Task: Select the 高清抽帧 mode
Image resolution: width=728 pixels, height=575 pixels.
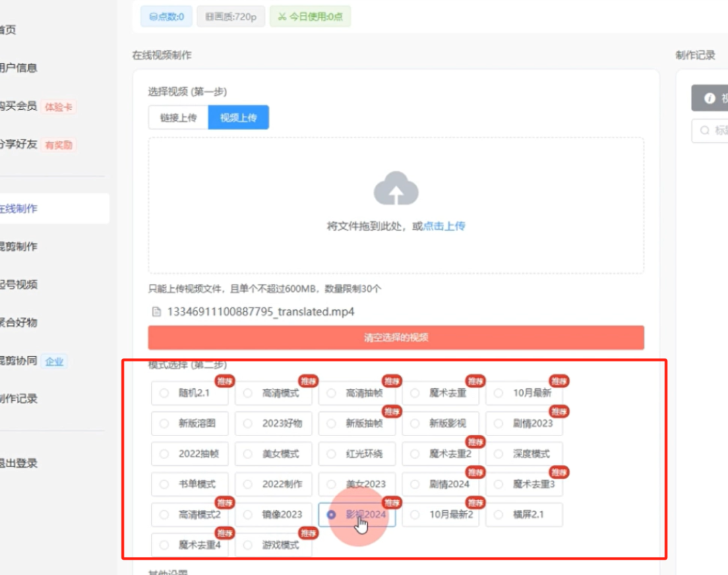Action: point(357,393)
